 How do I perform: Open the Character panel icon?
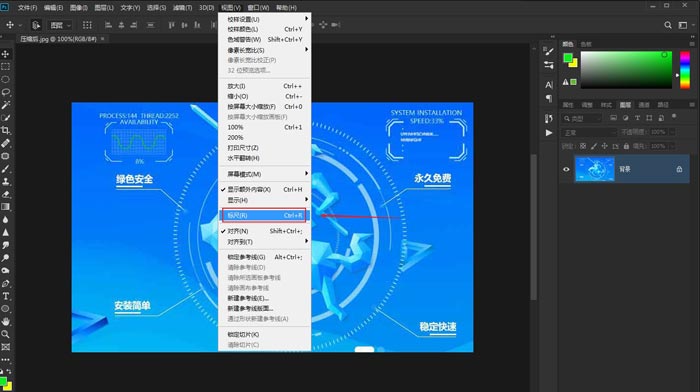(x=549, y=85)
